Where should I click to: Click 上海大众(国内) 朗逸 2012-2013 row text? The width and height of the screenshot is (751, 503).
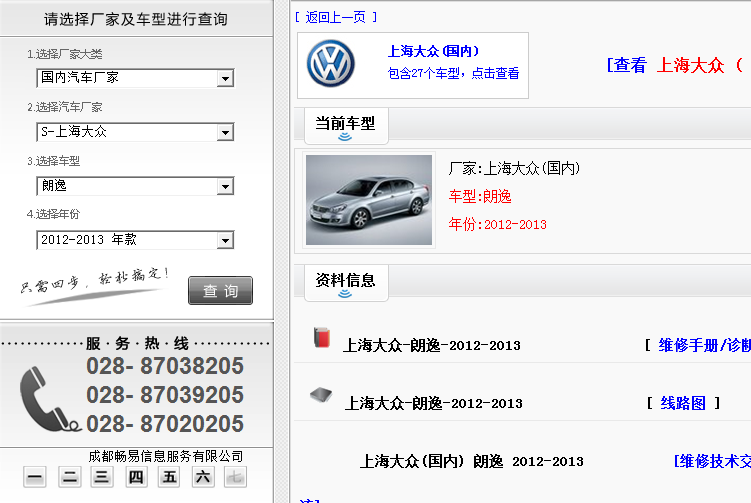click(472, 461)
